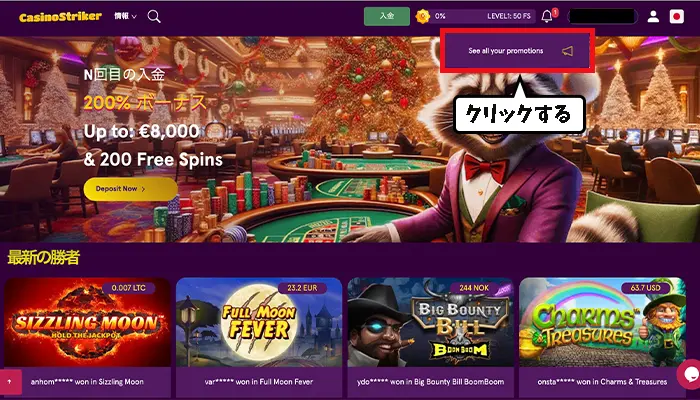Click the Deposit Now button

pos(130,189)
